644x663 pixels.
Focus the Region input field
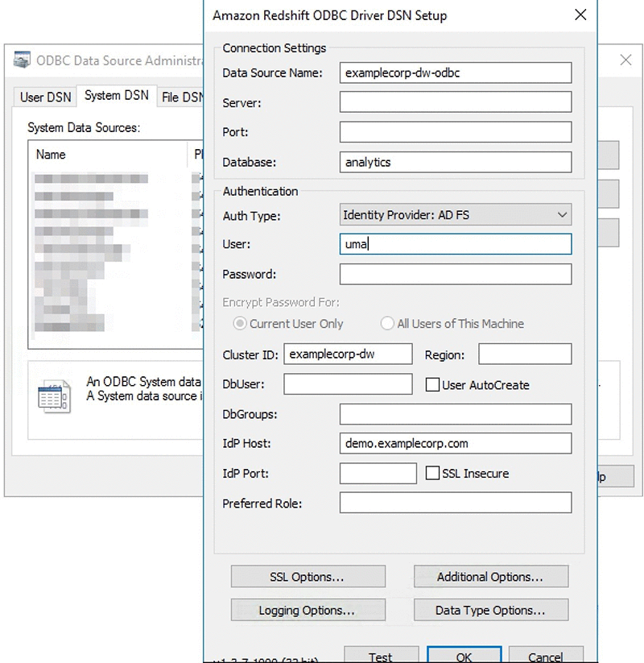coord(525,354)
